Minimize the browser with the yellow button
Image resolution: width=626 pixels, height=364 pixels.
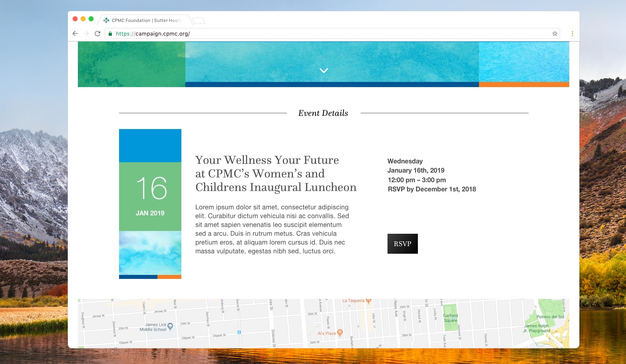(x=83, y=19)
